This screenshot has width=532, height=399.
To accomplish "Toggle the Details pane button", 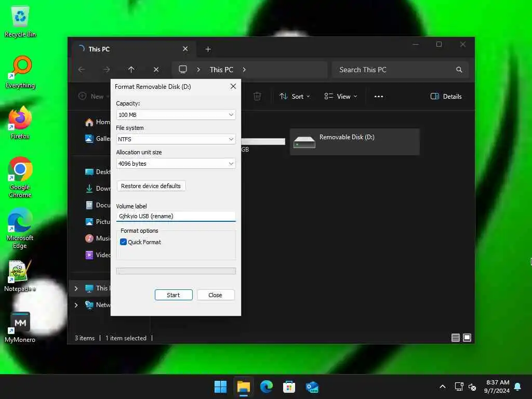I will click(x=446, y=96).
